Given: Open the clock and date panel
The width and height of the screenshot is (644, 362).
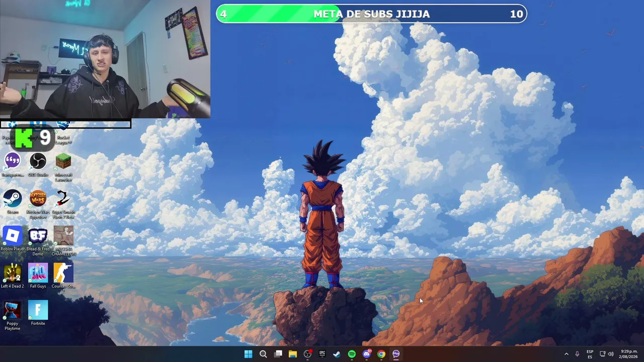Looking at the screenshot, I should [x=629, y=354].
